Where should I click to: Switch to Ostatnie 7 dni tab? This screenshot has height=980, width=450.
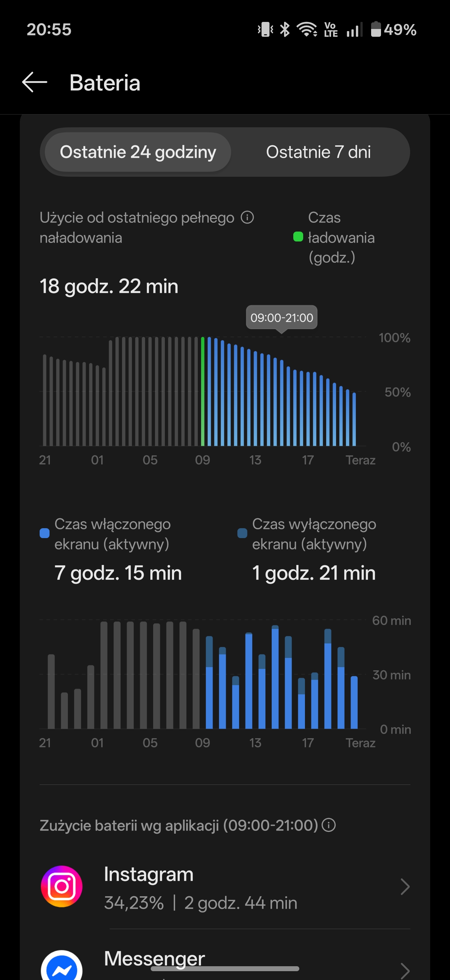click(318, 152)
